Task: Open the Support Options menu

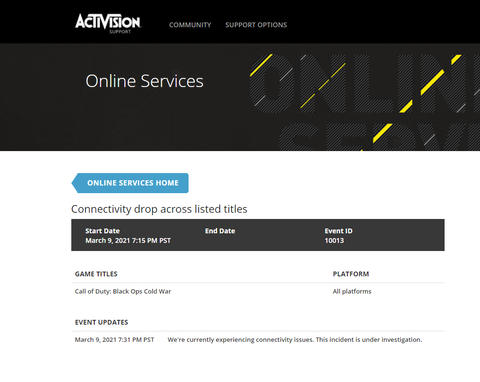Action: coord(256,25)
